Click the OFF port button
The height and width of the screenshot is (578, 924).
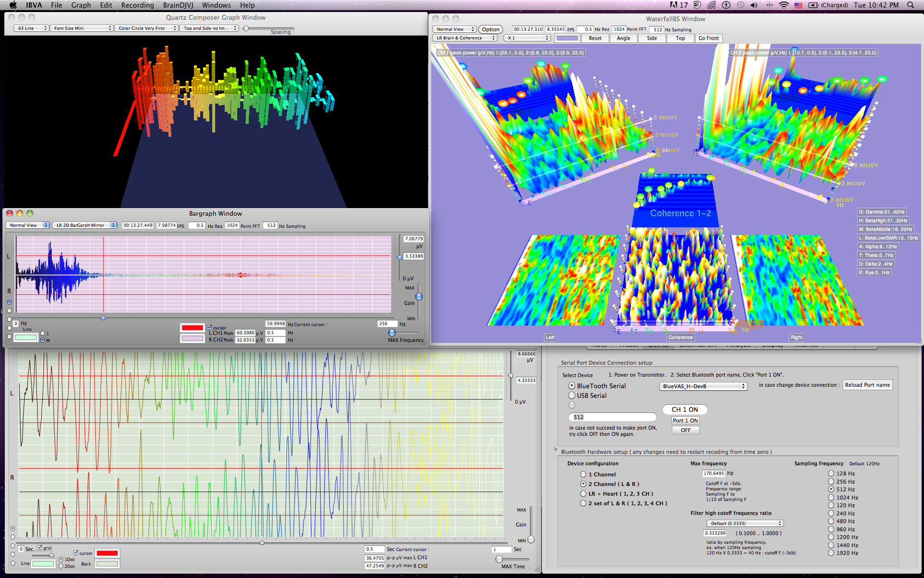tap(685, 430)
